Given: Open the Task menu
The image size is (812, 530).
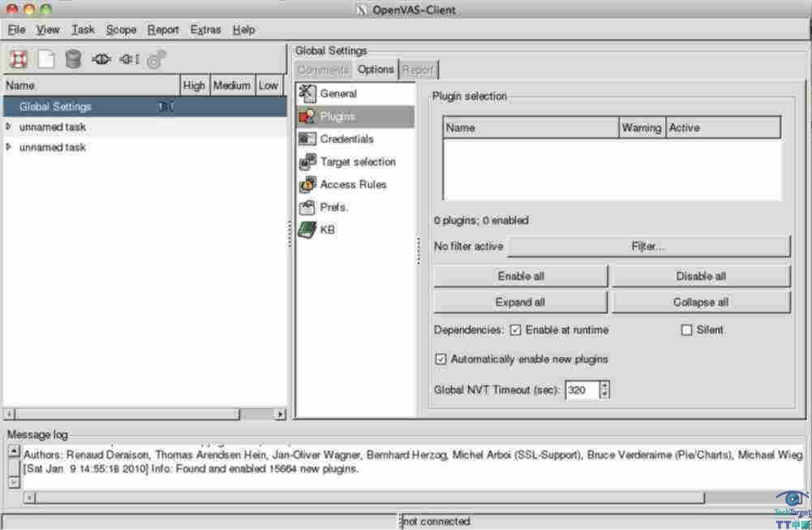Looking at the screenshot, I should 83,30.
